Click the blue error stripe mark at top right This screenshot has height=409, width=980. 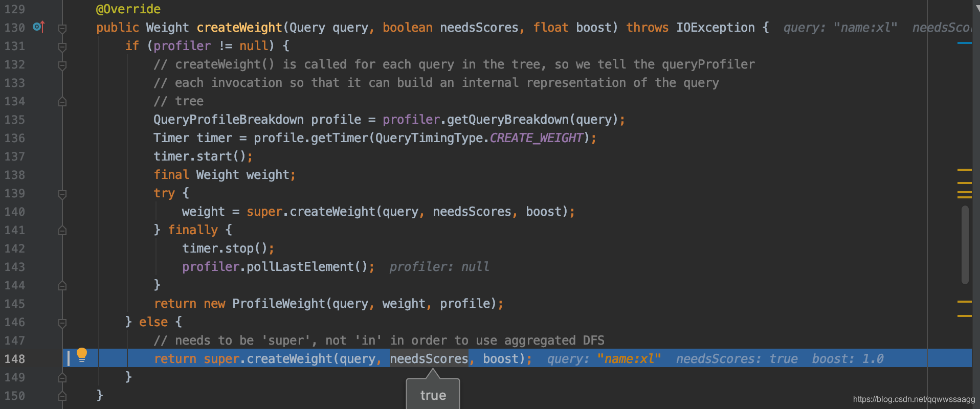[x=964, y=43]
